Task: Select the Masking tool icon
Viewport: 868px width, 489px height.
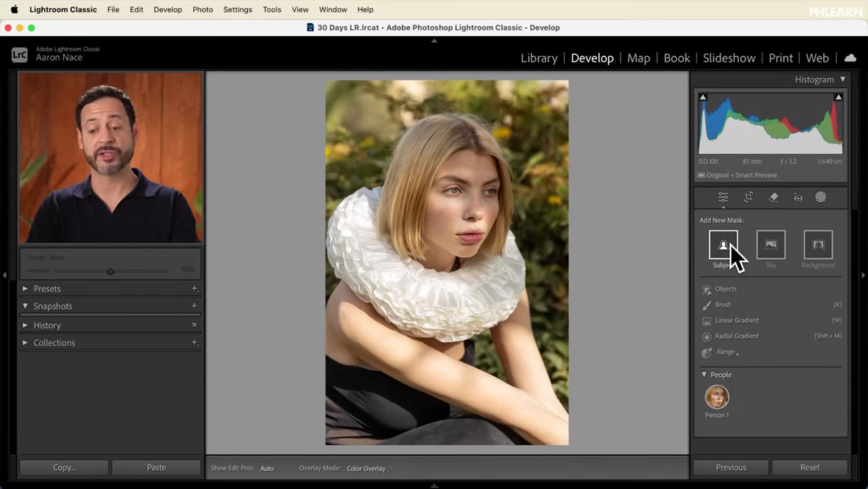Action: coord(821,197)
